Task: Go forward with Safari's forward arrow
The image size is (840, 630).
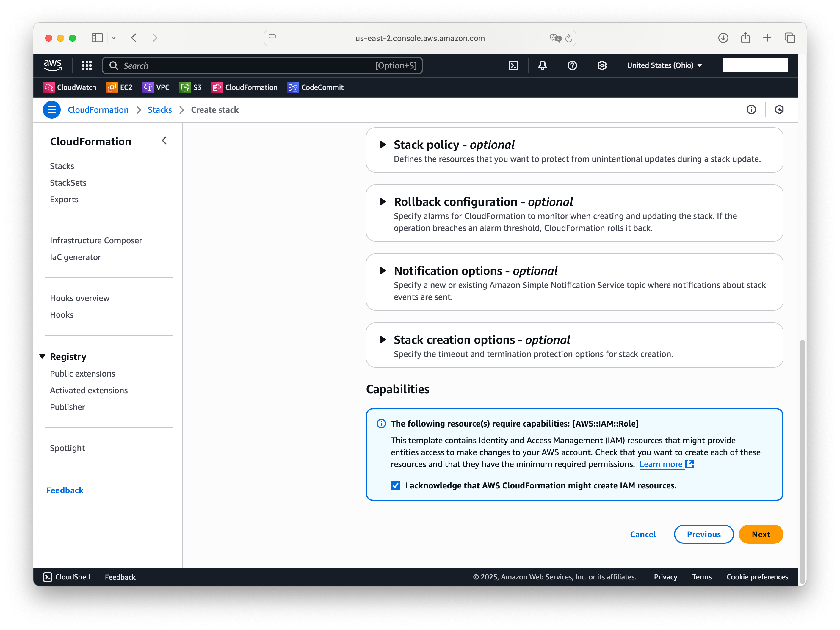Action: tap(155, 38)
